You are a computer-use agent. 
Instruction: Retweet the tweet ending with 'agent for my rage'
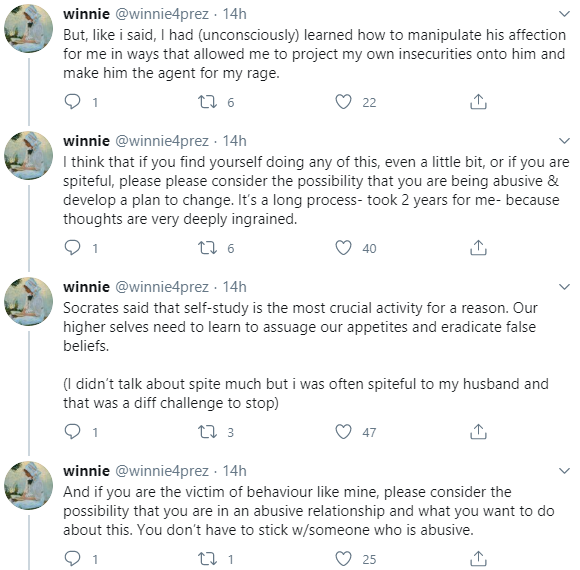pyautogui.click(x=207, y=102)
